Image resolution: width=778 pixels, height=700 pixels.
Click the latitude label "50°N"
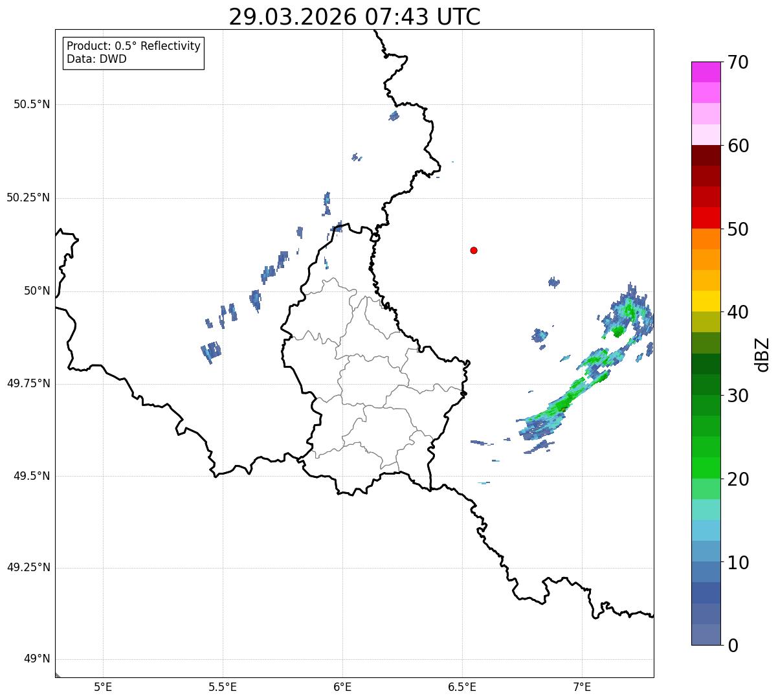37,291
